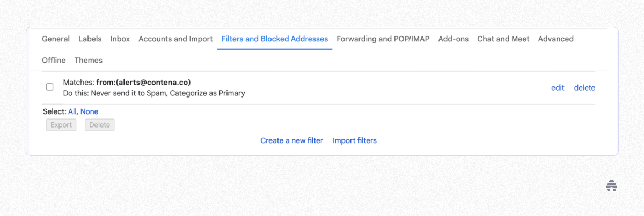
Task: Open the General settings tab
Action: (x=56, y=39)
